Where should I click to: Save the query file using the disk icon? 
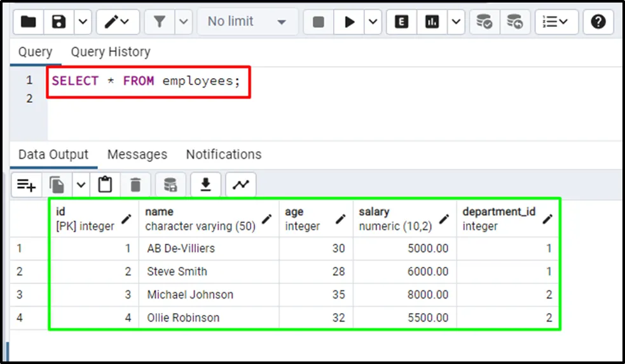59,22
